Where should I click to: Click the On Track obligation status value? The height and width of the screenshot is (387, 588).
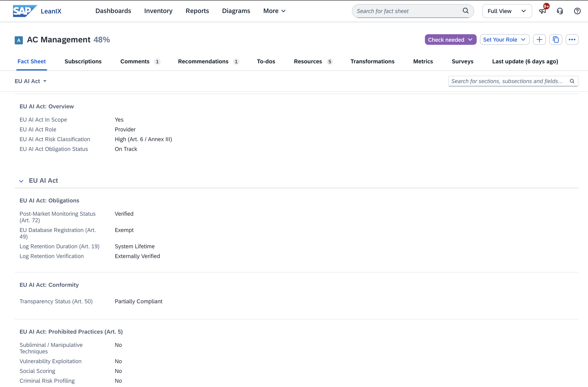coord(126,149)
